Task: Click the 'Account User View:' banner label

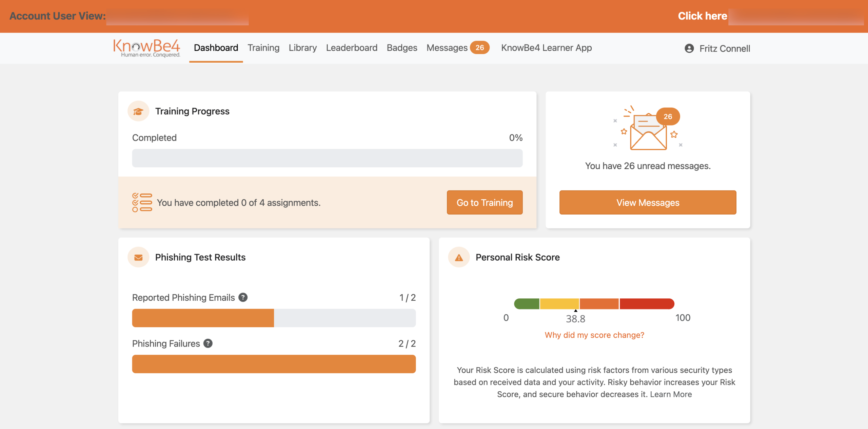Action: click(58, 16)
